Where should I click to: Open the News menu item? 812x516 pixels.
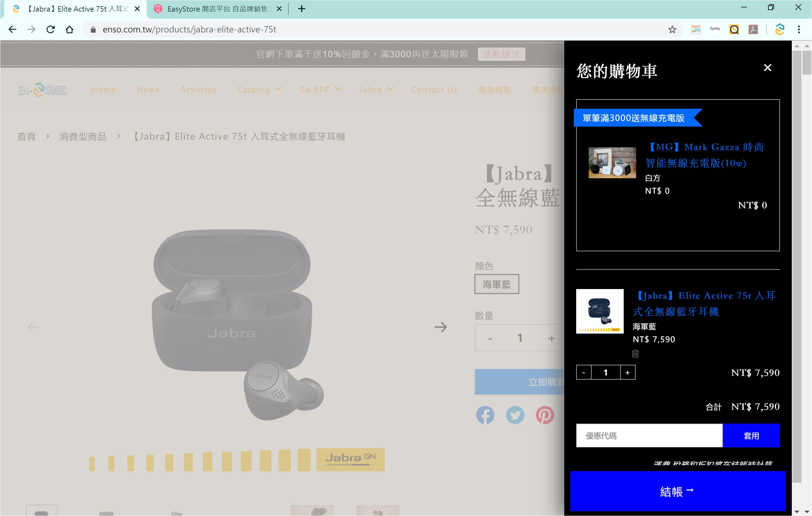148,90
